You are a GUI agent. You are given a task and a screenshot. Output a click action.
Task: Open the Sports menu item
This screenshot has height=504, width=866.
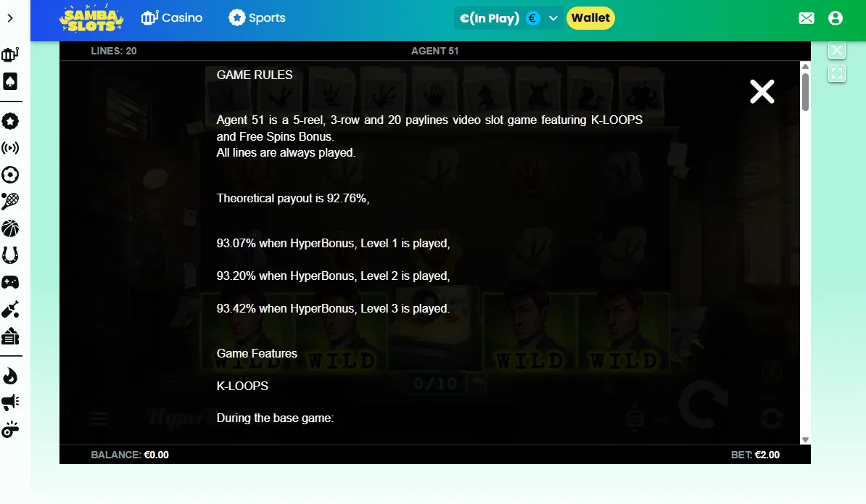coord(257,17)
